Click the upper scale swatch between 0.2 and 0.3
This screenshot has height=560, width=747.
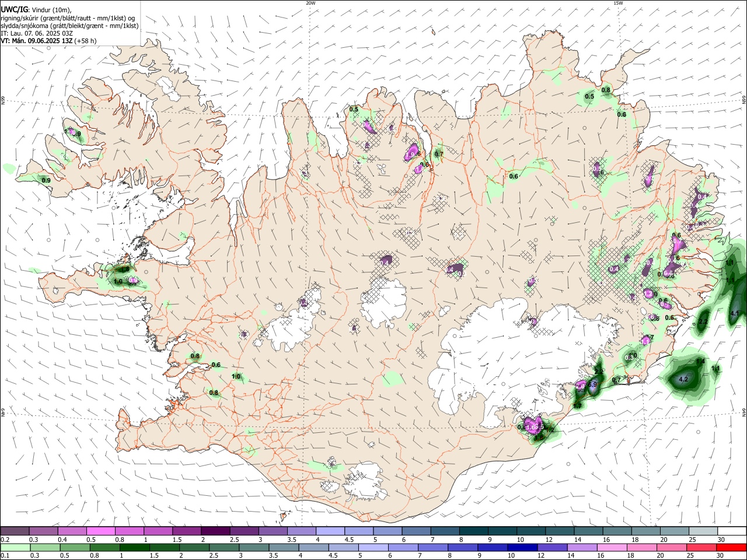[x=15, y=531]
